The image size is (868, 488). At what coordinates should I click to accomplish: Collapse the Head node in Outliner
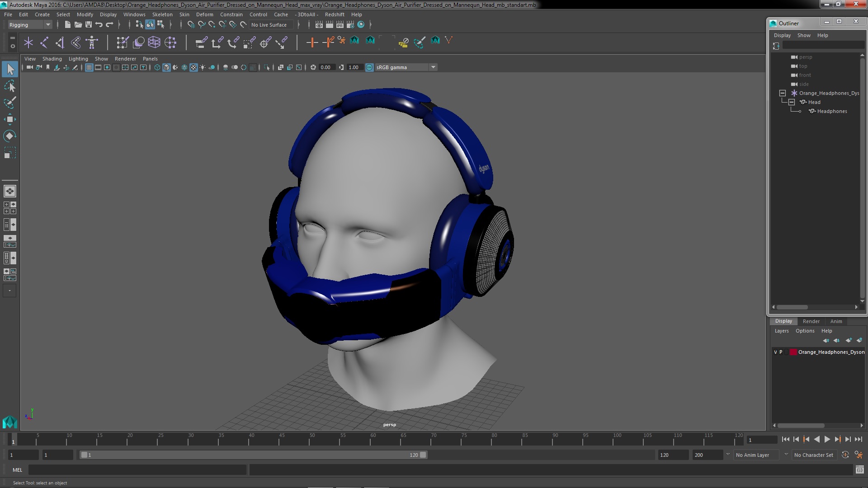(x=792, y=102)
